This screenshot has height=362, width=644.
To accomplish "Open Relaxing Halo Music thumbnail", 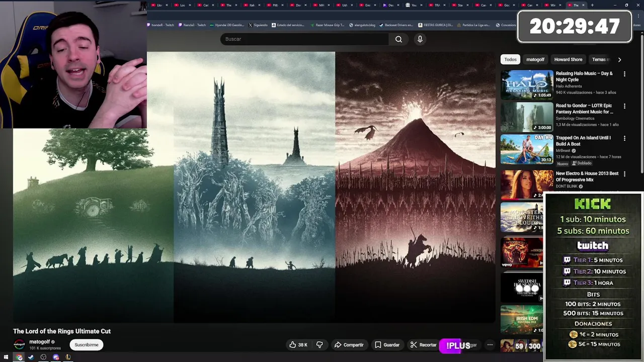I will [527, 84].
